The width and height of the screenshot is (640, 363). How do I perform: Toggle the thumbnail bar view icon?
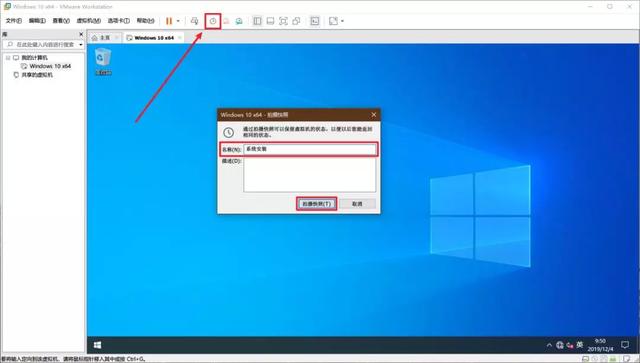pos(270,21)
